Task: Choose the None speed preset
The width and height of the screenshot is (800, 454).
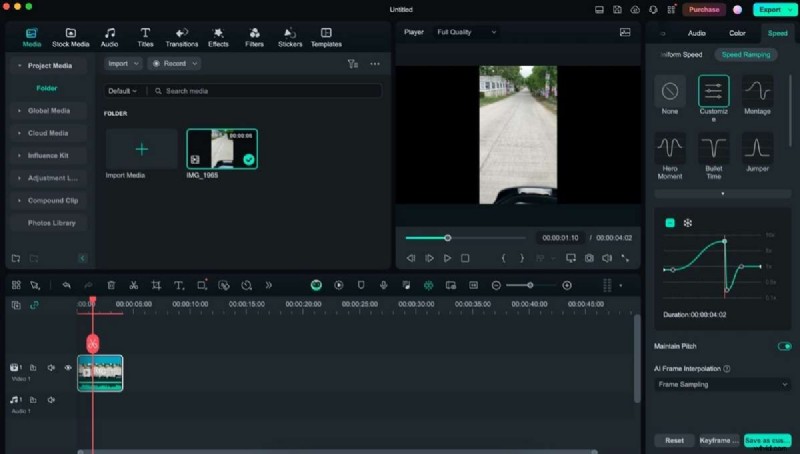Action: click(670, 95)
